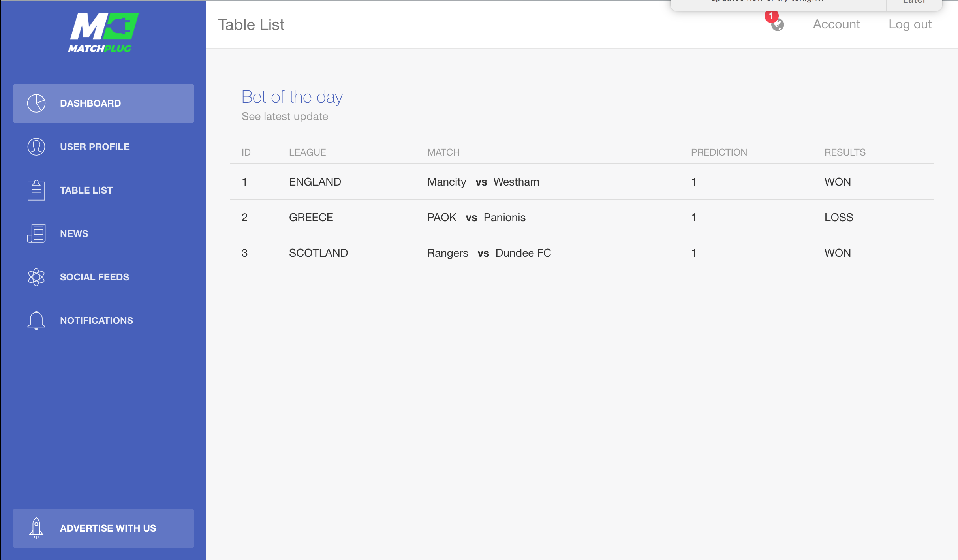
Task: Dismiss the popup with the Later button
Action: pyautogui.click(x=914, y=2)
